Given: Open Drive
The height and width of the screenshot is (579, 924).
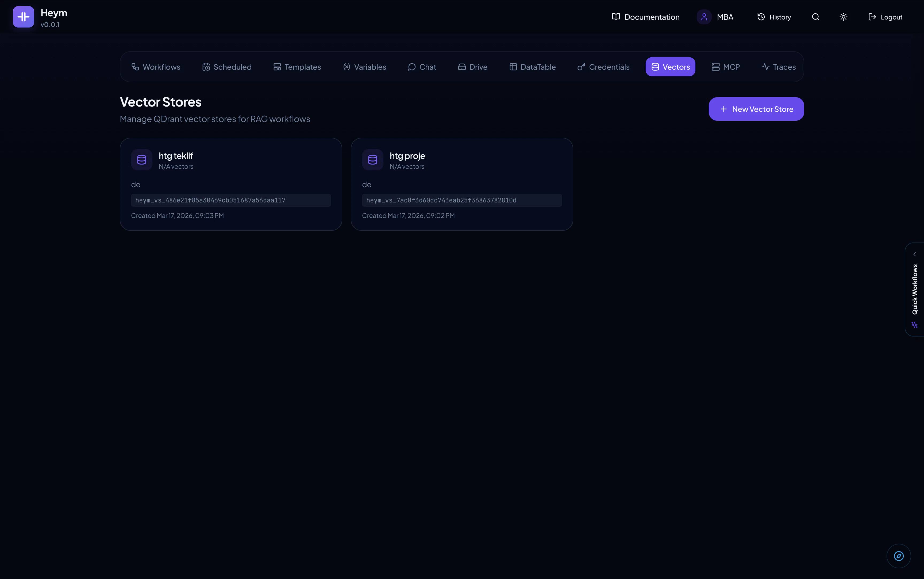Looking at the screenshot, I should pos(472,66).
